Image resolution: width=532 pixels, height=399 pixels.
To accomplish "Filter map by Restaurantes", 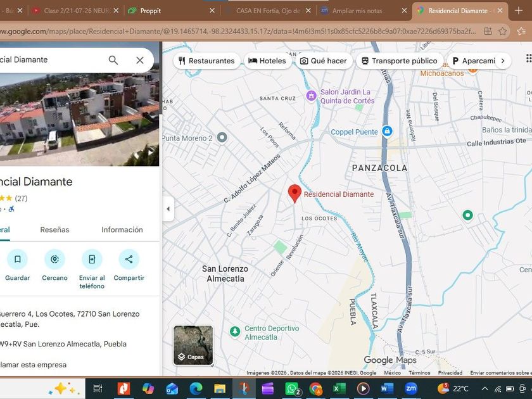I will tap(206, 61).
